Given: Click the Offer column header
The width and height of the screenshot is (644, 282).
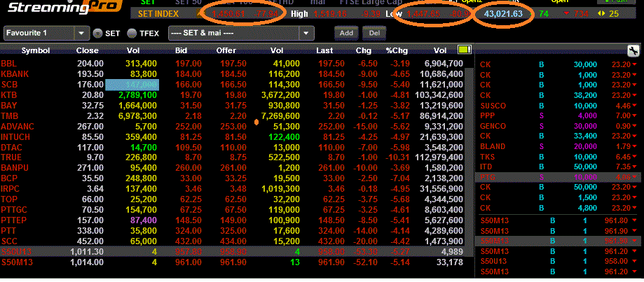Looking at the screenshot, I should point(226,50).
